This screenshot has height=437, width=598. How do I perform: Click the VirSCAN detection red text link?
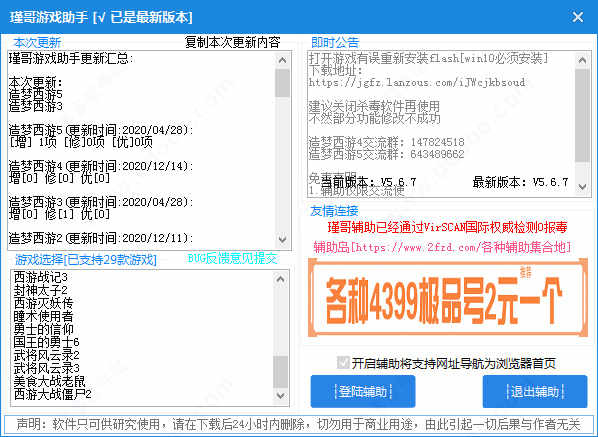(x=447, y=228)
